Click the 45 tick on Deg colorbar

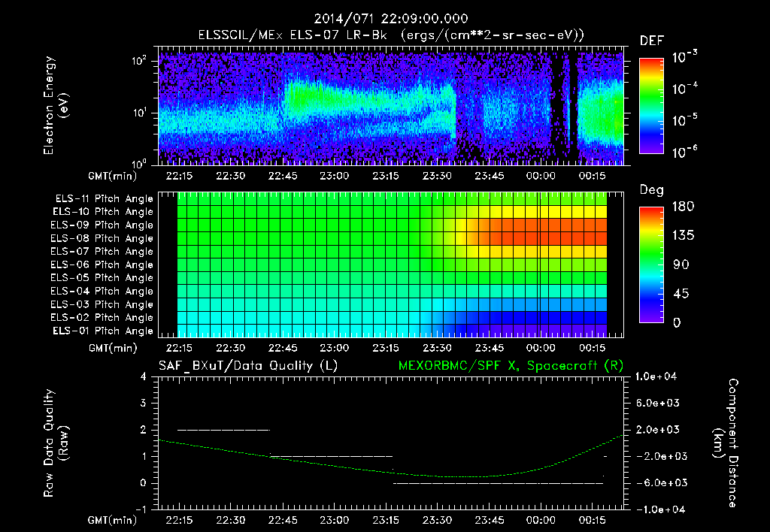tap(681, 294)
